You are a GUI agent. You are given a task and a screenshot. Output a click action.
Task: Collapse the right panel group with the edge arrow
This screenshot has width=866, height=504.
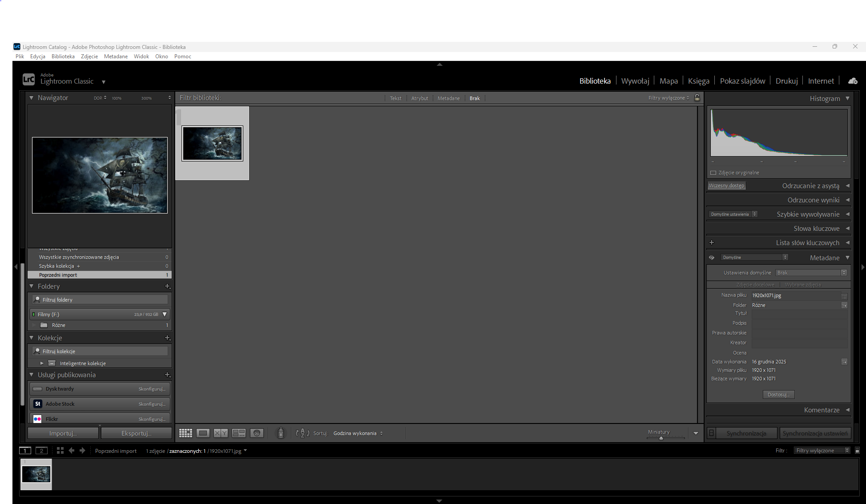[862, 267]
